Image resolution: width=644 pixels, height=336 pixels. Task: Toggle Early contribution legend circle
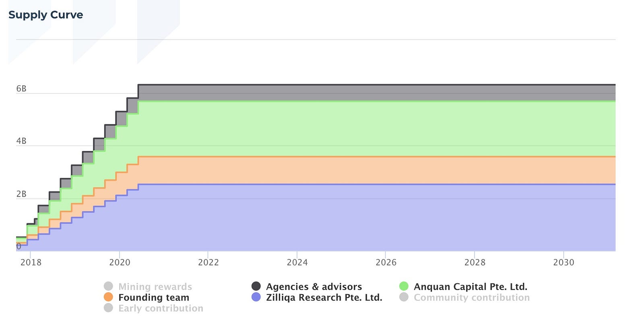click(108, 308)
